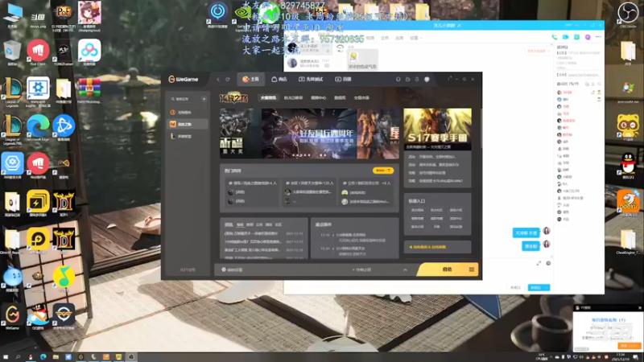Image resolution: width=644 pixels, height=362 pixels.
Task: Open the Baidu Netdisk cloud desktop shortcut
Action: 89,52
